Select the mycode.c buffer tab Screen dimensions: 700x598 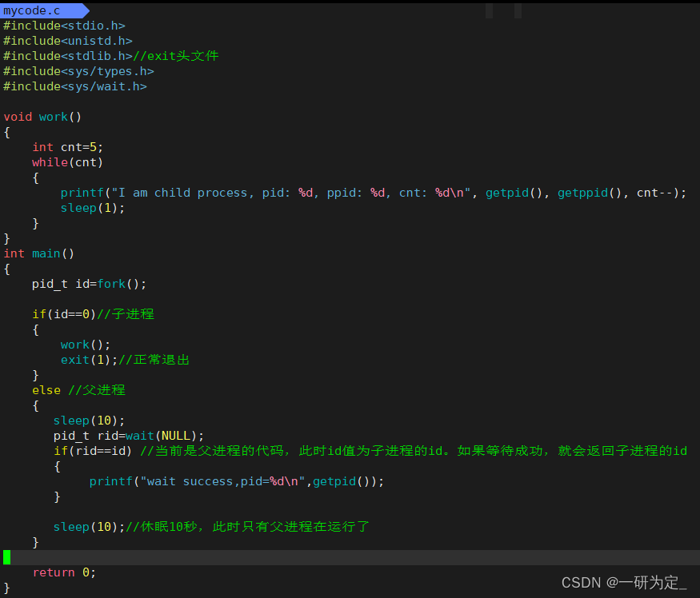pos(45,10)
